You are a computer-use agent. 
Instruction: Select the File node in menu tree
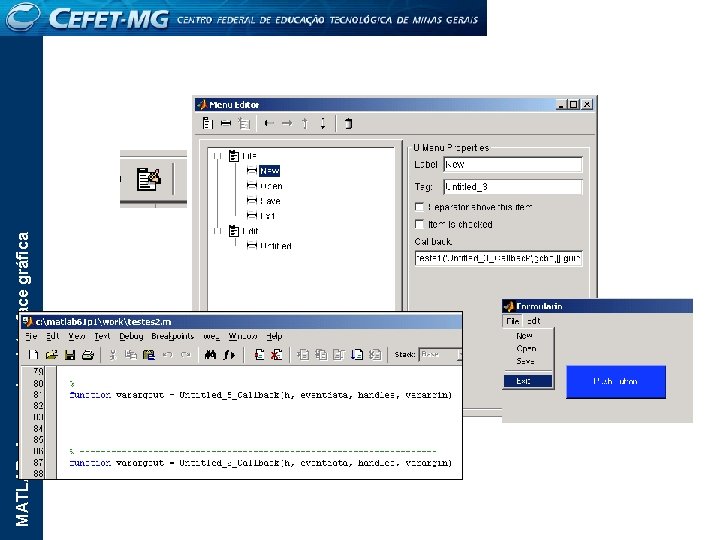[242, 156]
